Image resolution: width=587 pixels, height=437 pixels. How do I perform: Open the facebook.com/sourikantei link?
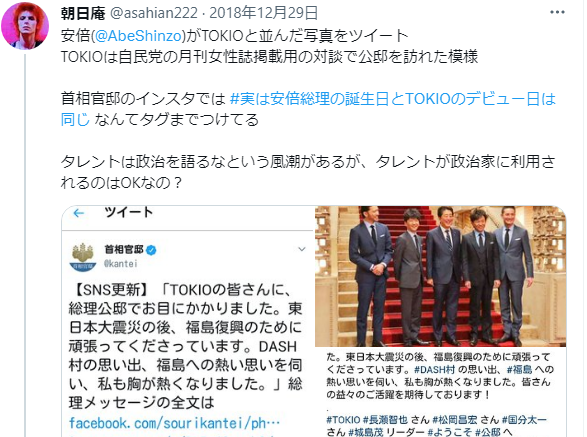pos(174,423)
